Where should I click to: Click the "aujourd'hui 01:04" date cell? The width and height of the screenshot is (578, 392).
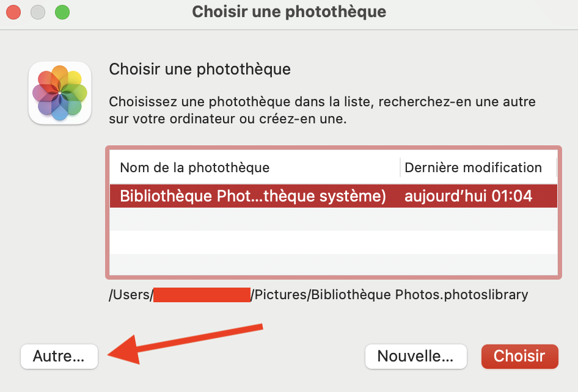(468, 196)
